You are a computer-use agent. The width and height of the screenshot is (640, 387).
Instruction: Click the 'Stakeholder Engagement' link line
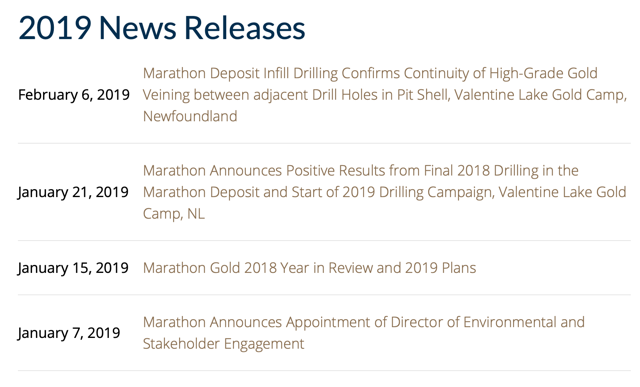[223, 344]
